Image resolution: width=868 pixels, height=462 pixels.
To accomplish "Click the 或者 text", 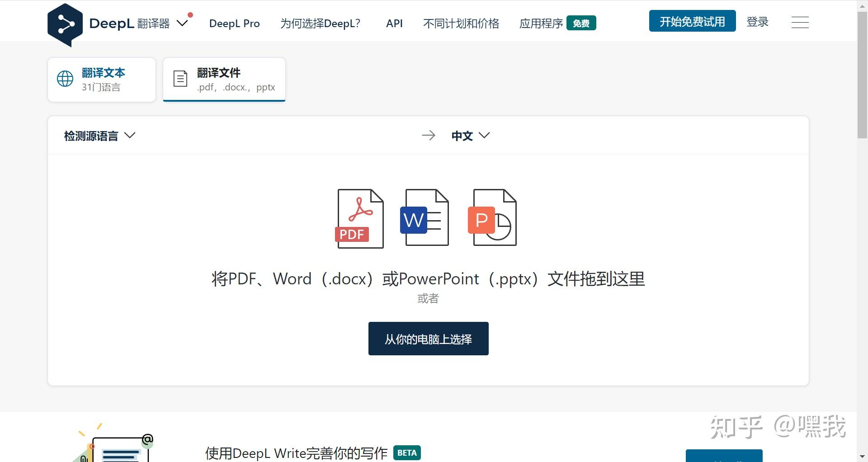I will tap(428, 298).
